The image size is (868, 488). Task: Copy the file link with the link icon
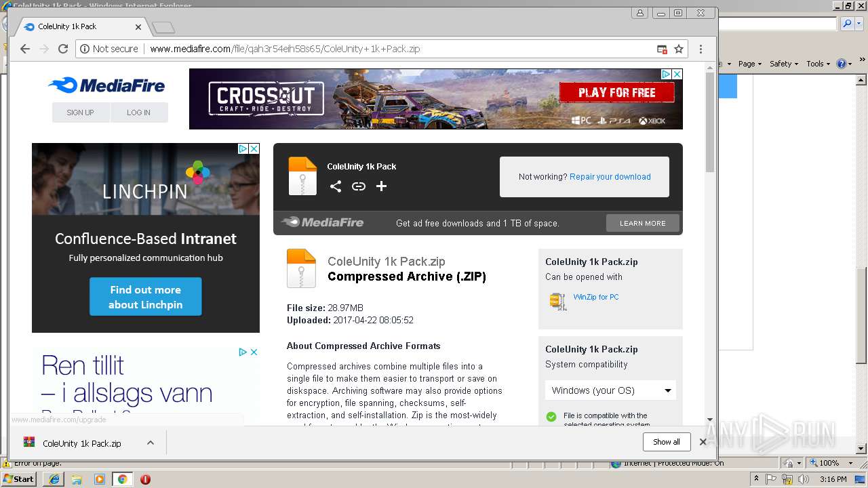pos(359,186)
